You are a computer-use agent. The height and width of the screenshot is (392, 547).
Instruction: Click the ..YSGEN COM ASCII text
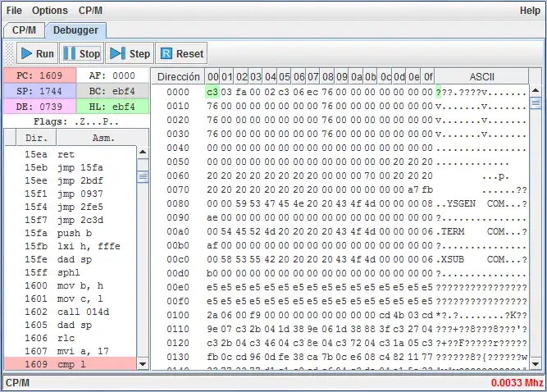(x=481, y=203)
